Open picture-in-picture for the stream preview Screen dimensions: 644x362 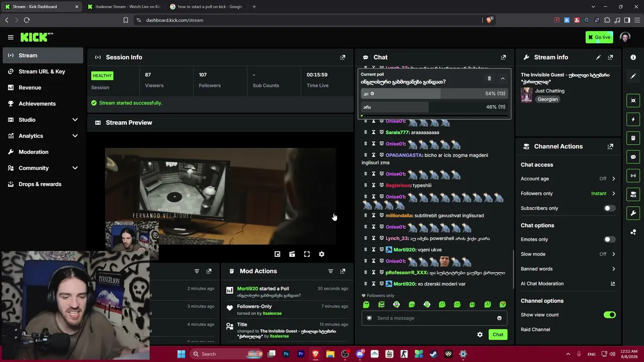[277, 254]
